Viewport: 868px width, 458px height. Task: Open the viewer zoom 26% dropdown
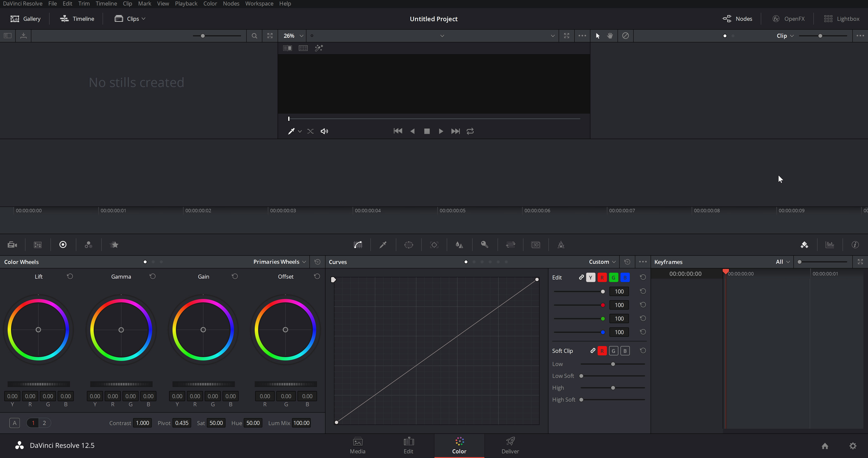[x=293, y=36]
